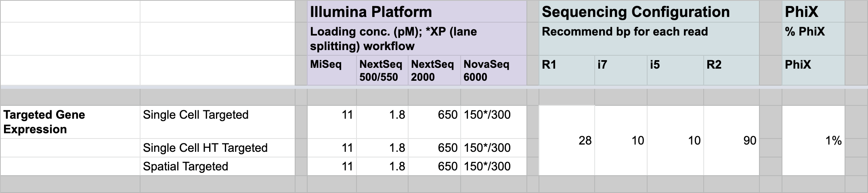Image resolution: width=868 pixels, height=193 pixels.
Task: Click the Sequencing Configuration header cell
Action: click(649, 12)
